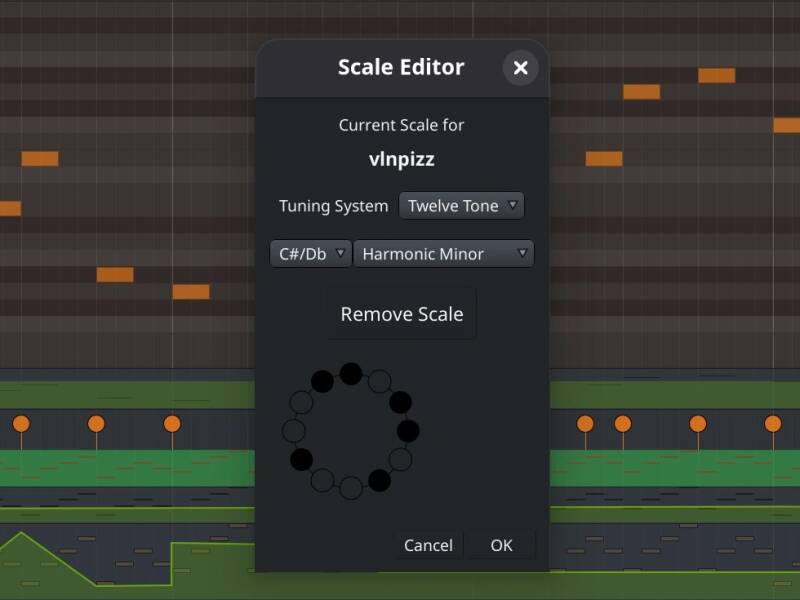Select the lowest orange note left of the dialog
Image resolution: width=800 pixels, height=600 pixels.
pos(191,292)
